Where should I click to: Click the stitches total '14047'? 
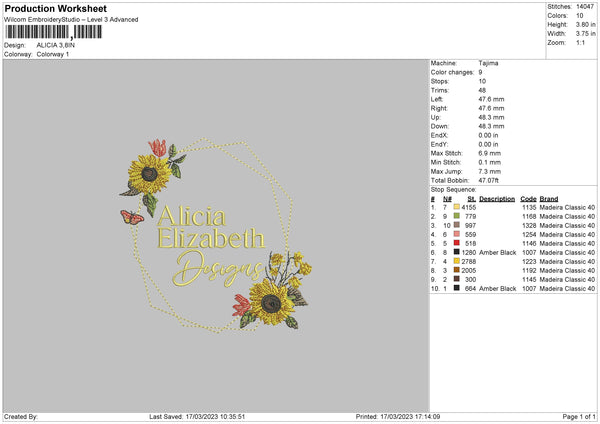point(585,7)
